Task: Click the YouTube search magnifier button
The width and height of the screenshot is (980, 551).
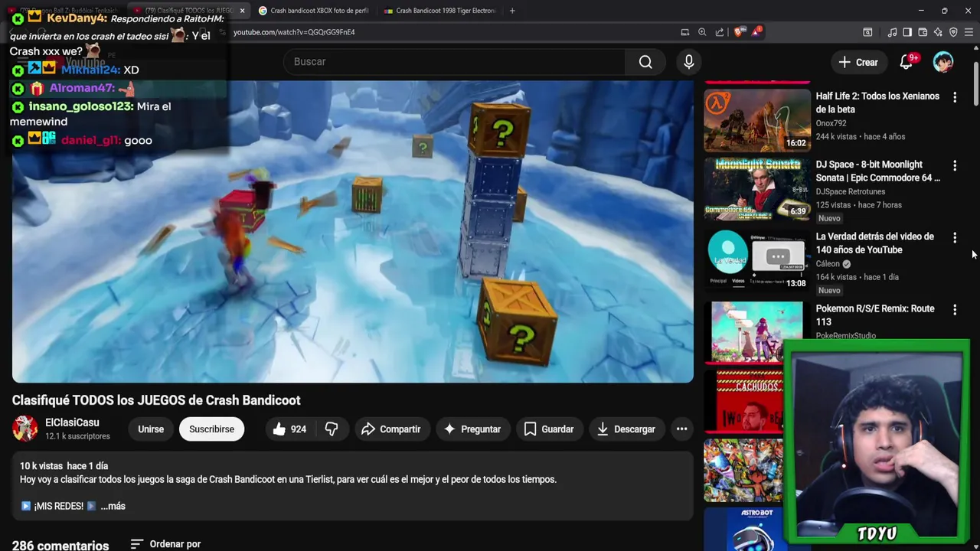Action: (x=645, y=62)
